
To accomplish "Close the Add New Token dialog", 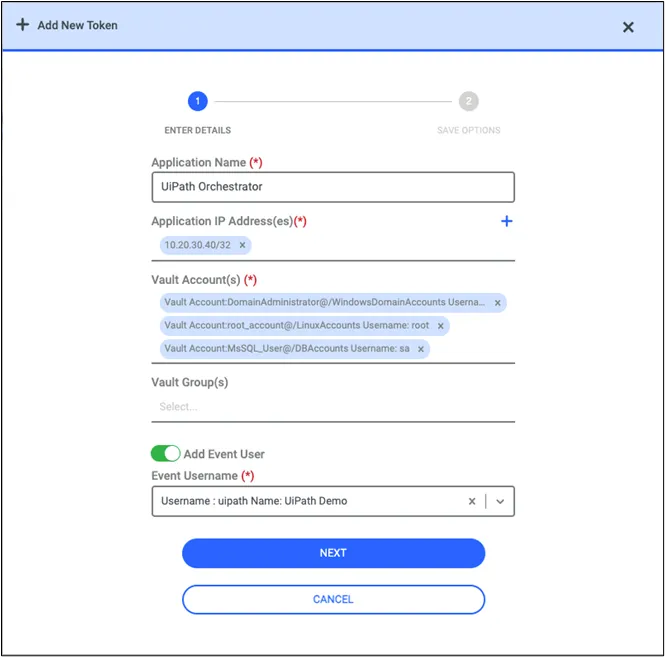I will [x=628, y=27].
